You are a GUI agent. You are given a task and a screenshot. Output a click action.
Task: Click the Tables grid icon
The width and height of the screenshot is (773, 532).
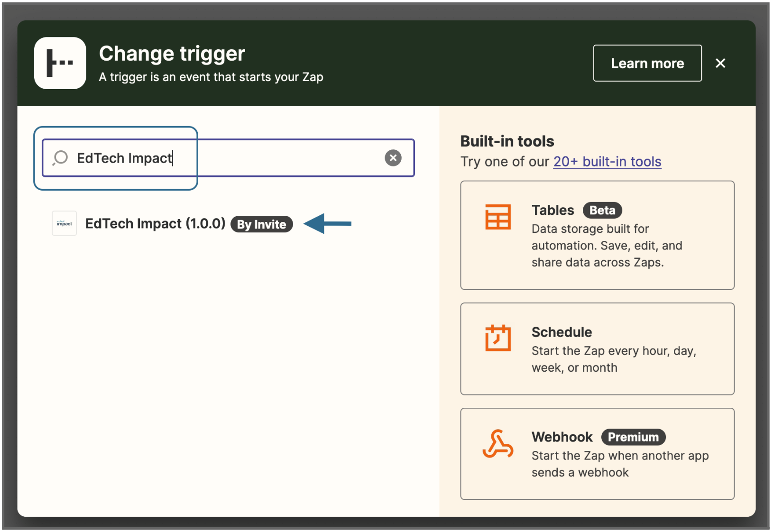point(498,217)
